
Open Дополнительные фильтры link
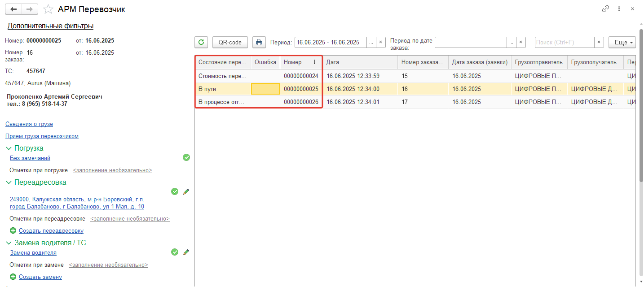50,26
